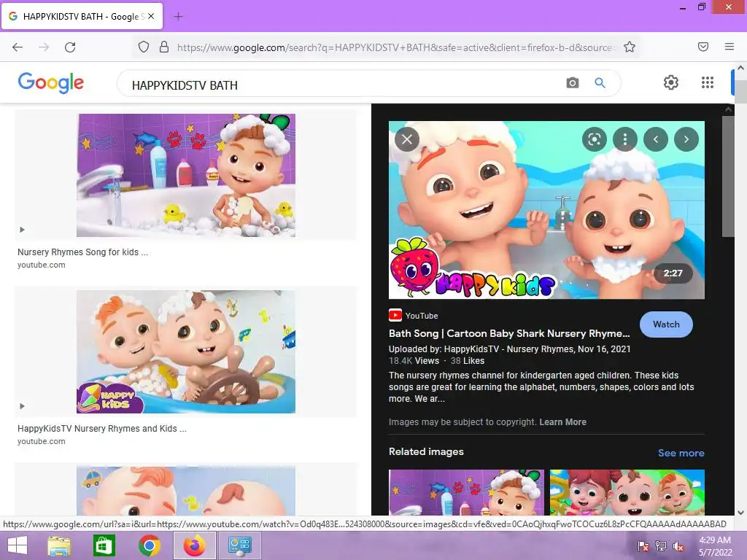The image size is (747, 560).
Task: Open the purple bathroom related image
Action: (466, 492)
